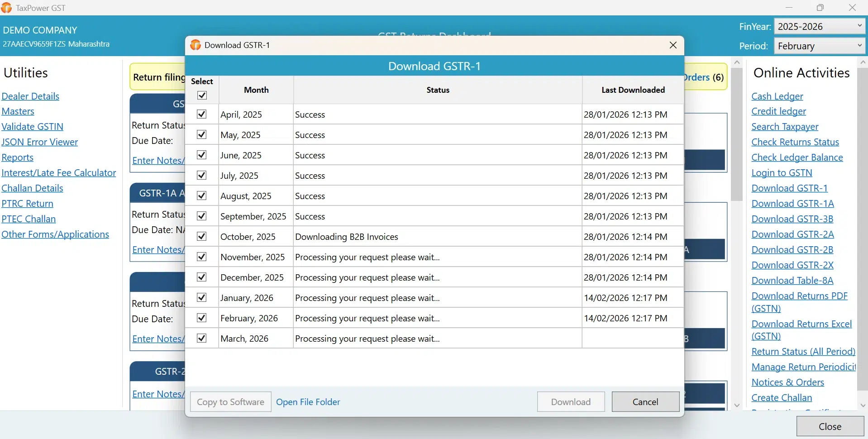Toggle the Select all checkbox in header
The image size is (868, 439).
coord(202,95)
